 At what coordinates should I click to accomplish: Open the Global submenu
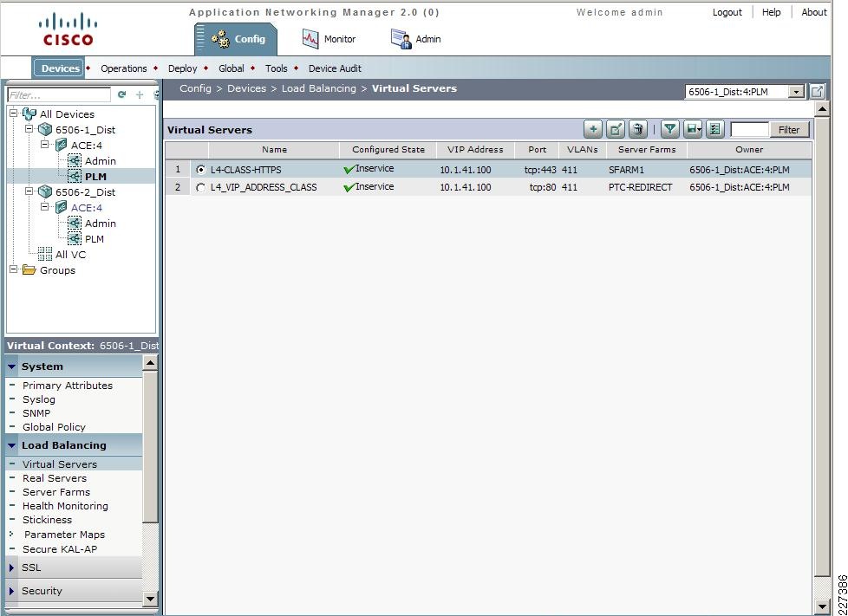pyautogui.click(x=232, y=68)
